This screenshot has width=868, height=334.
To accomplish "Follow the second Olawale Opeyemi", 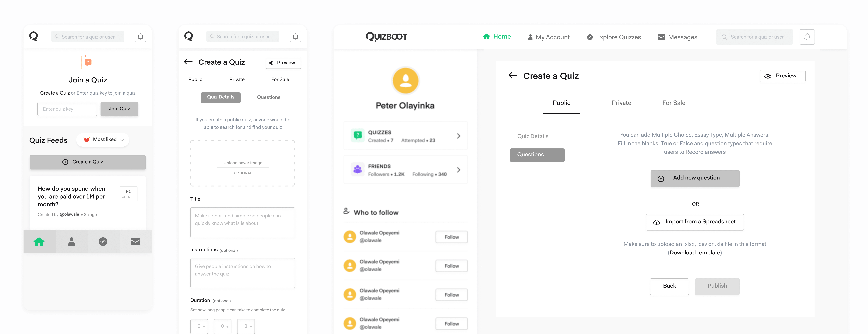I will [452, 266].
